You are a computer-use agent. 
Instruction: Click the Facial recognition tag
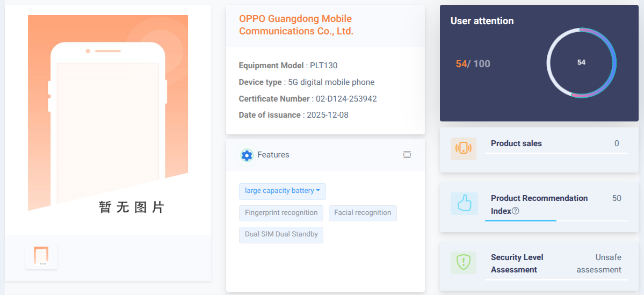pyautogui.click(x=363, y=213)
